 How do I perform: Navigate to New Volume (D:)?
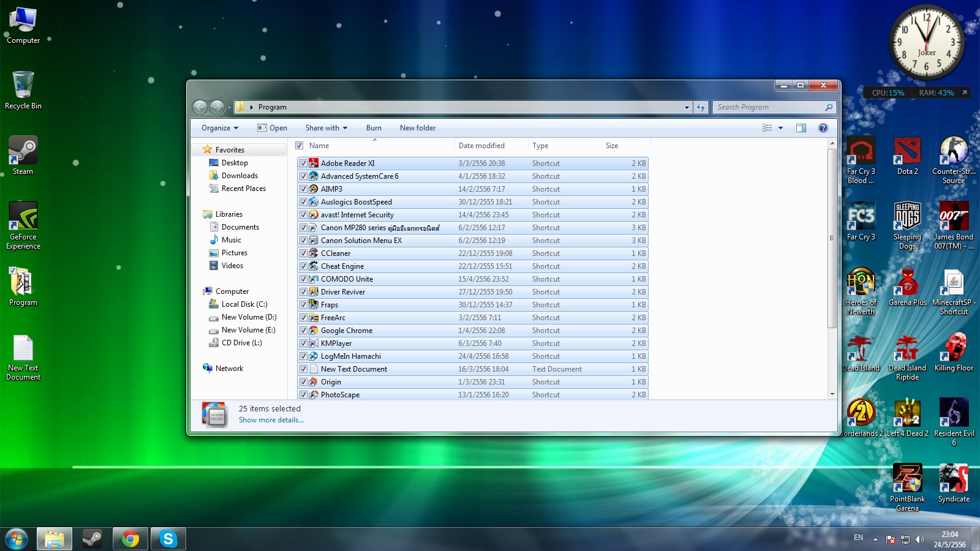pos(249,317)
